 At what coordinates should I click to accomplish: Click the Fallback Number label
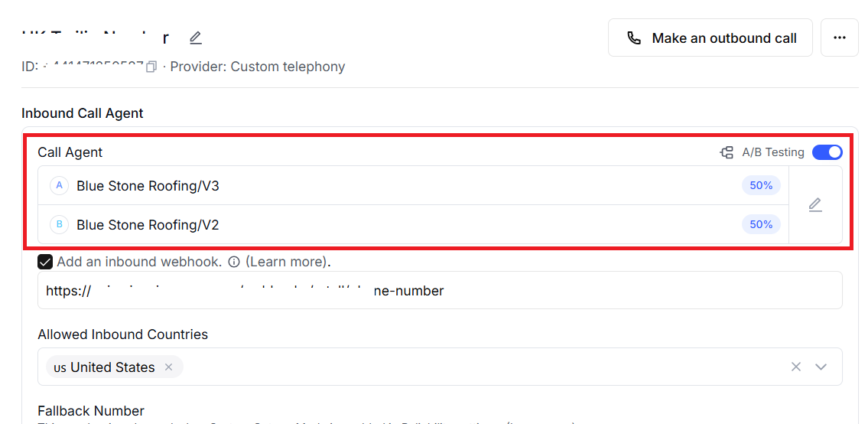pos(91,411)
